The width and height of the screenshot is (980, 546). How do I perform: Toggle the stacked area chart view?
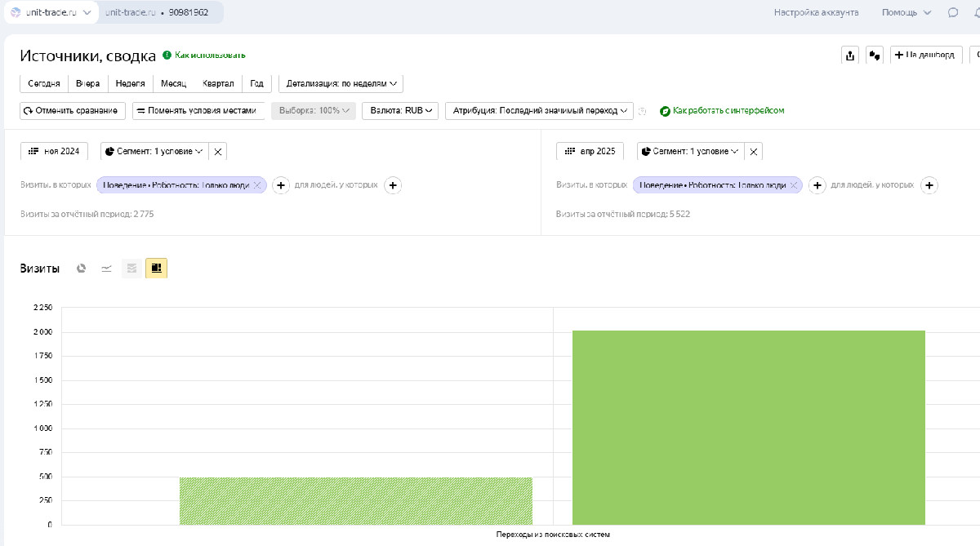[x=131, y=268]
